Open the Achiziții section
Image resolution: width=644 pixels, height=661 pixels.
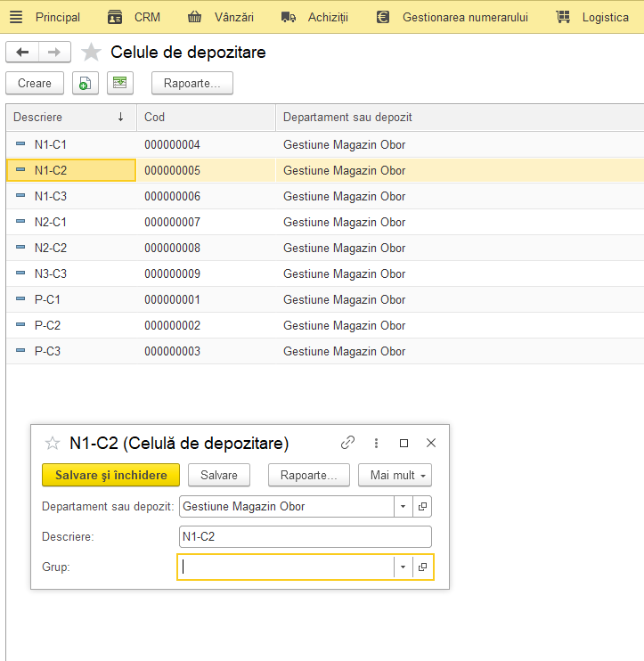pyautogui.click(x=328, y=17)
